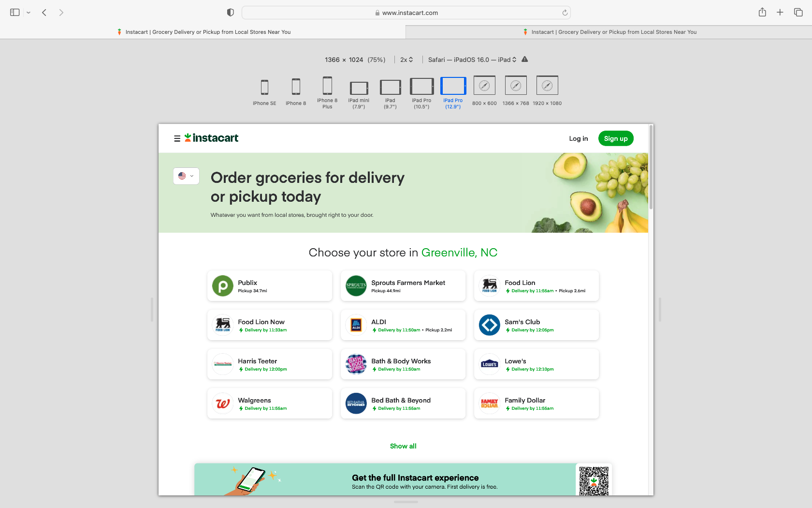812x508 pixels.
Task: Open the country flag selector
Action: (186, 176)
